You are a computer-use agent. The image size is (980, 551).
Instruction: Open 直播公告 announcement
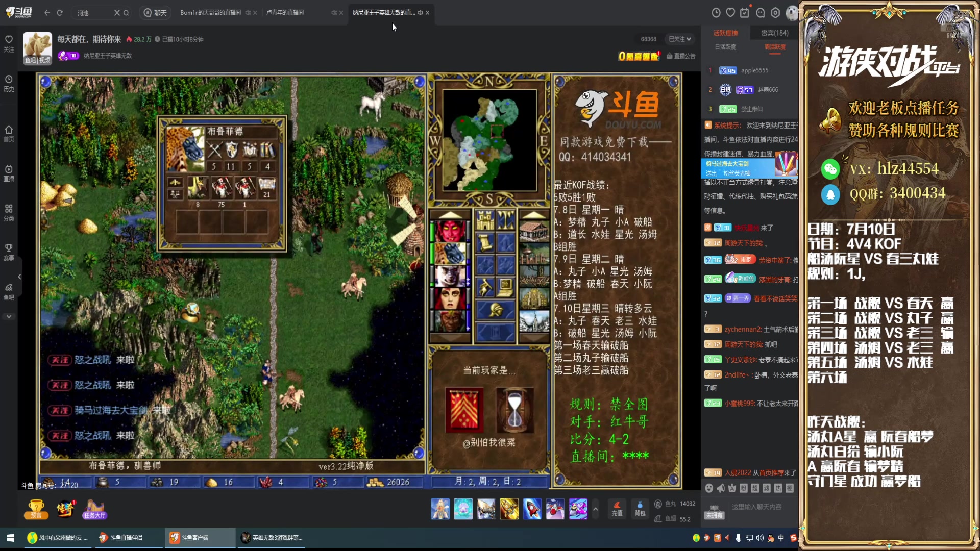pyautogui.click(x=681, y=56)
